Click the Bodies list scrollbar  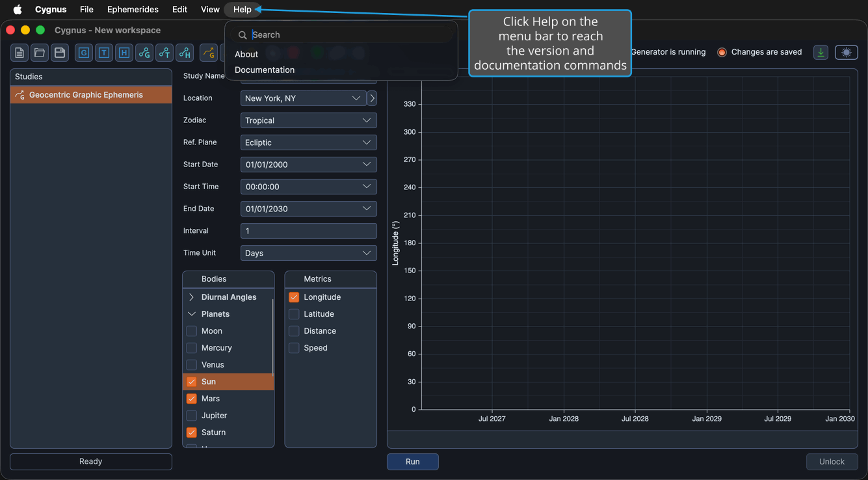272,336
